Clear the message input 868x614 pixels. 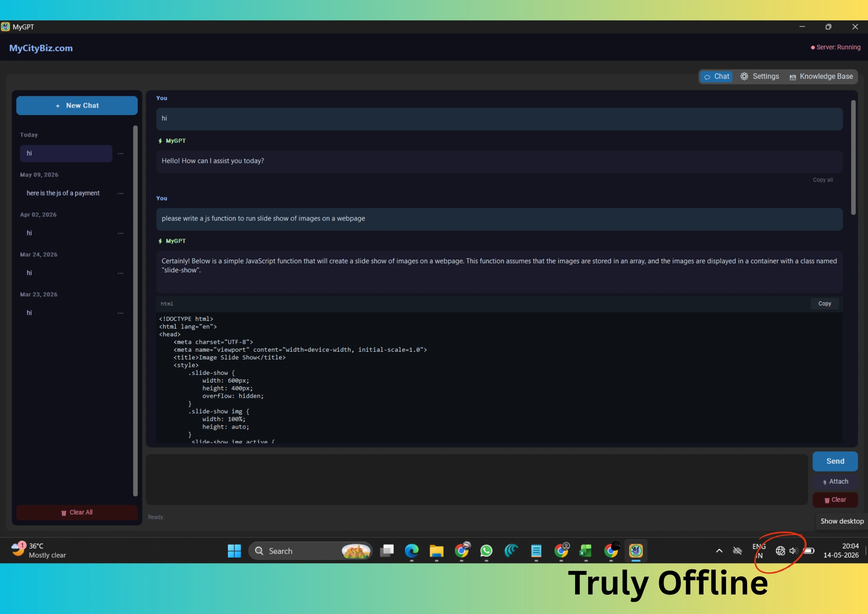(x=835, y=500)
